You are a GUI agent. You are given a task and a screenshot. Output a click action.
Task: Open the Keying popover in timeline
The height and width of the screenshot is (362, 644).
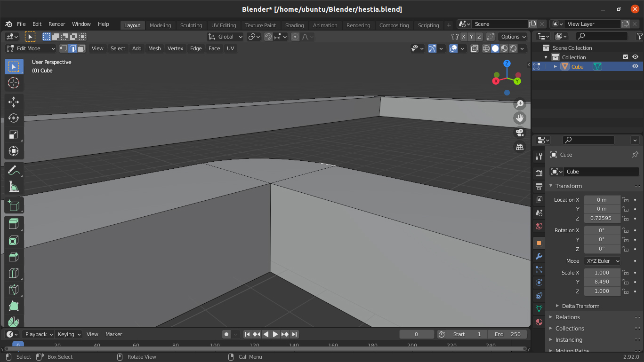[x=69, y=334]
